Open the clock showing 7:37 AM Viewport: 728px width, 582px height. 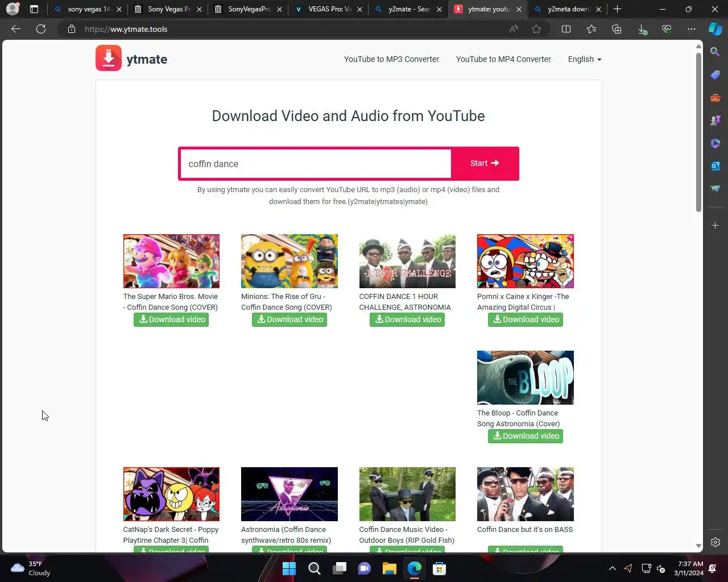(689, 568)
